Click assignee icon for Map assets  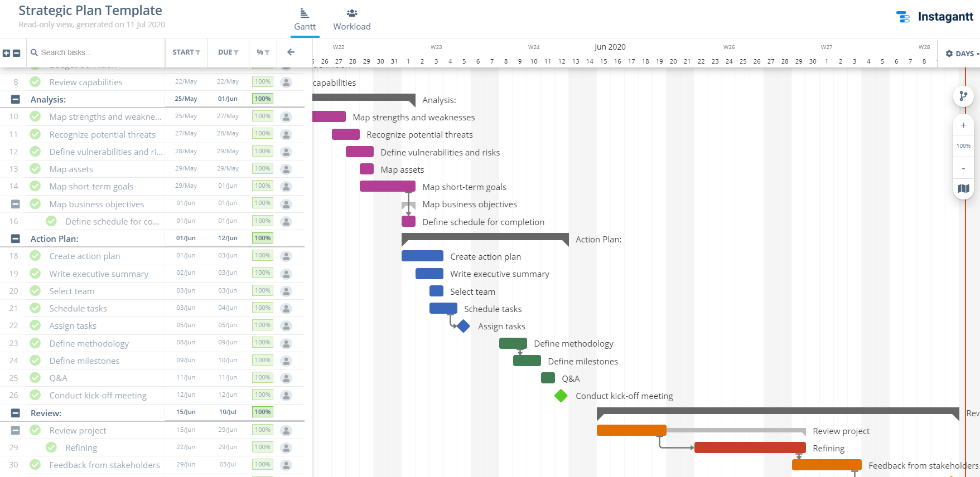click(x=286, y=169)
